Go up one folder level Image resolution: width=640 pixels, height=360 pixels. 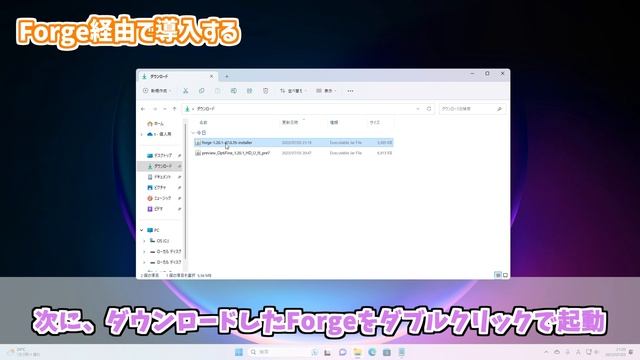pos(175,109)
